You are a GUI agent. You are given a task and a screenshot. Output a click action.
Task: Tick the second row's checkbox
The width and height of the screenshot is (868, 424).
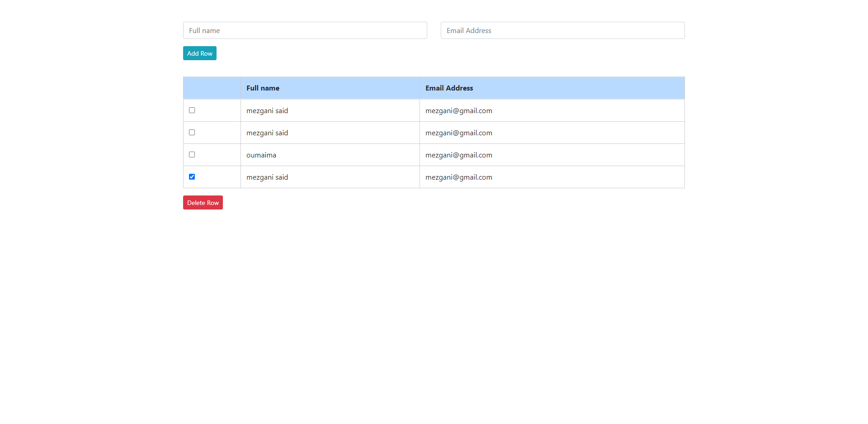point(192,133)
